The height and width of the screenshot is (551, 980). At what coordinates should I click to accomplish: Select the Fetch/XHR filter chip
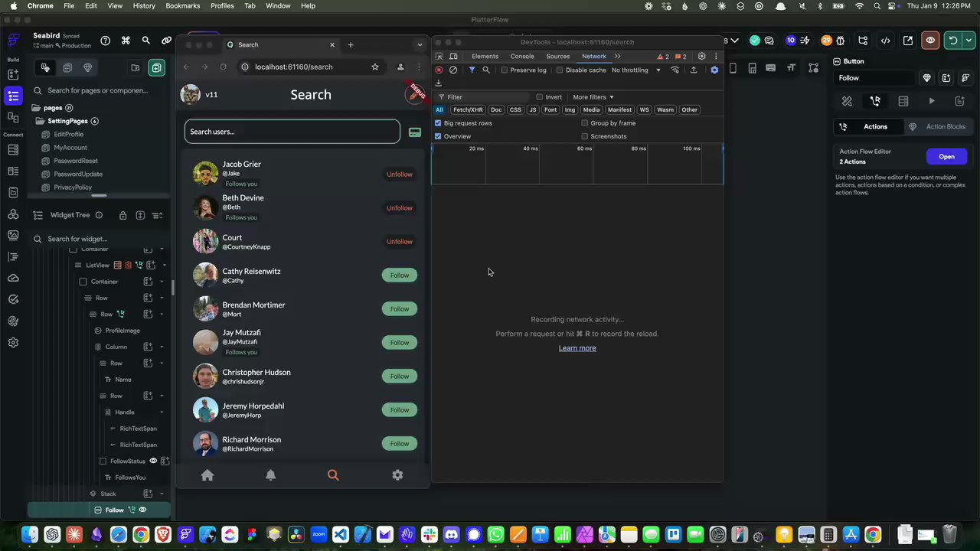(468, 110)
